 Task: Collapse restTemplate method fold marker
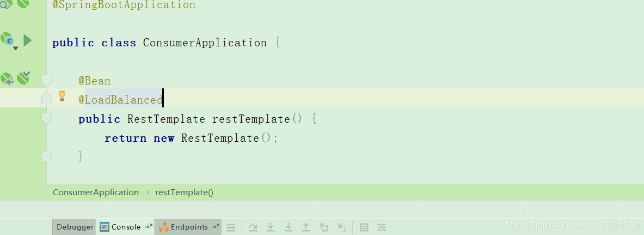tap(46, 118)
